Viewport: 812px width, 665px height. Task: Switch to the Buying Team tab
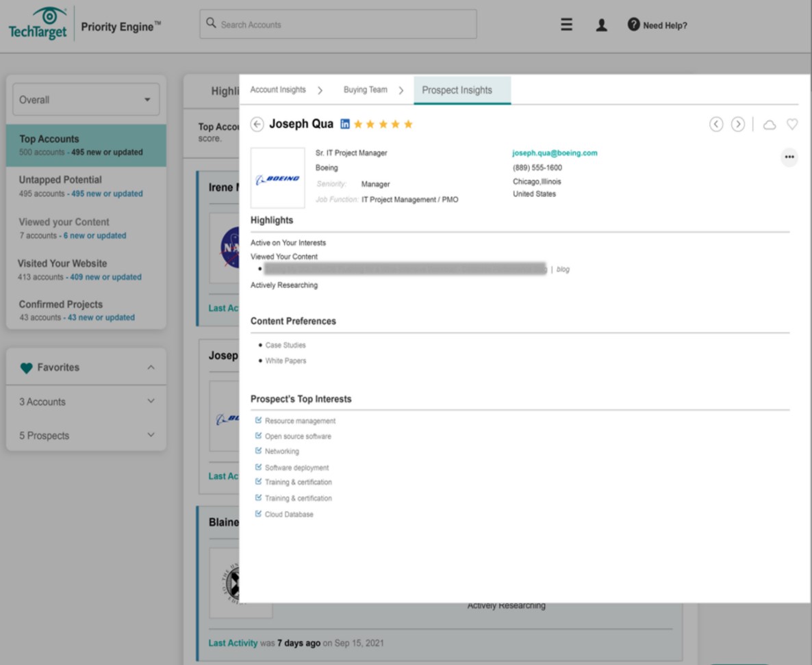coord(366,90)
